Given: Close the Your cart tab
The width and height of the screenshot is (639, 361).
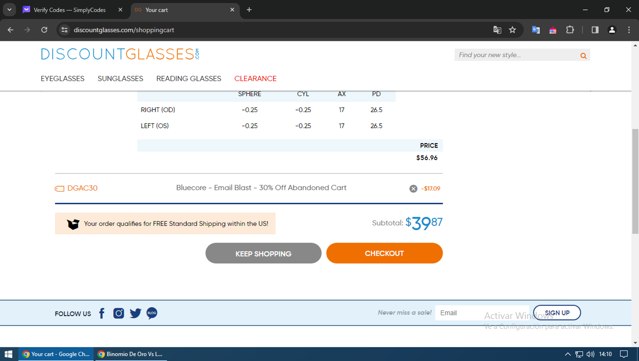Looking at the screenshot, I should (232, 10).
